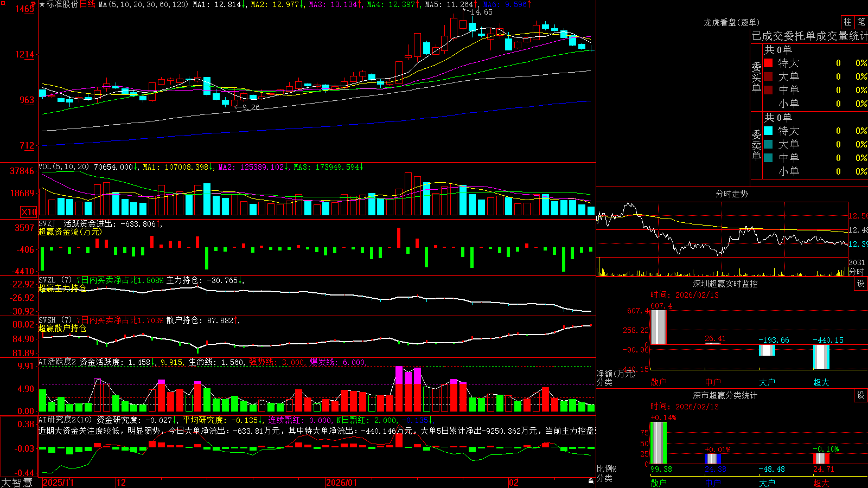Click the 中户 24.38 bar in 分类统计
The width and height of the screenshot is (868, 488).
click(713, 459)
